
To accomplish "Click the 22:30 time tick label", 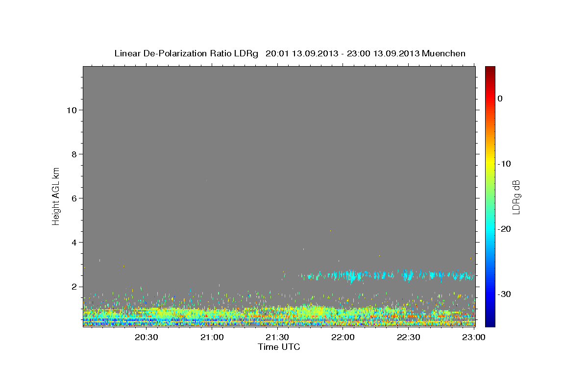I will [408, 337].
